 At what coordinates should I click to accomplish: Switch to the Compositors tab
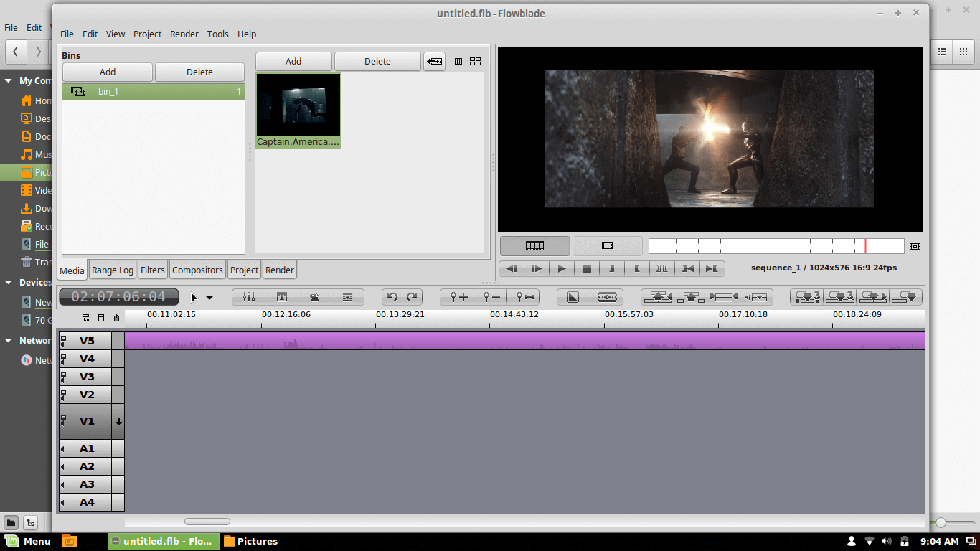tap(197, 270)
